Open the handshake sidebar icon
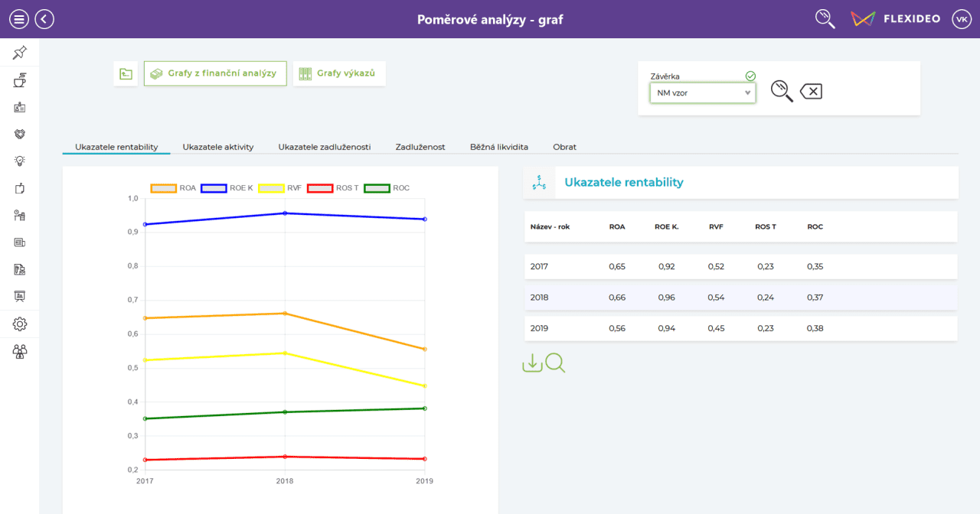The width and height of the screenshot is (980, 514). click(20, 134)
